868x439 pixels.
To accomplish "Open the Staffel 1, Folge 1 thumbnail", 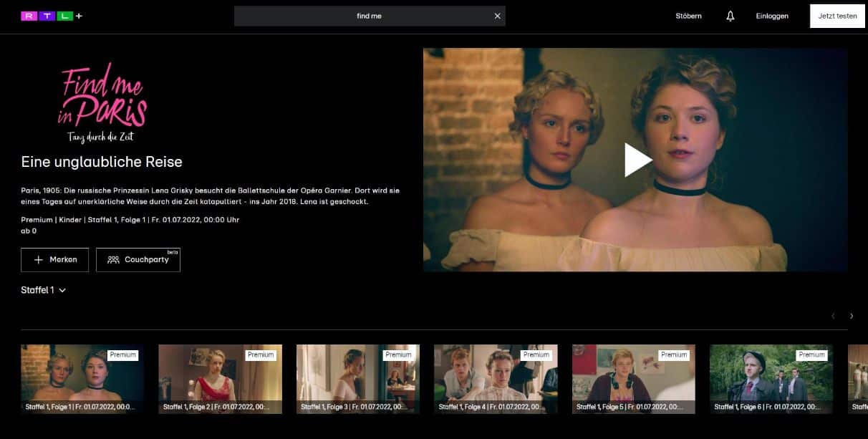I will [82, 379].
